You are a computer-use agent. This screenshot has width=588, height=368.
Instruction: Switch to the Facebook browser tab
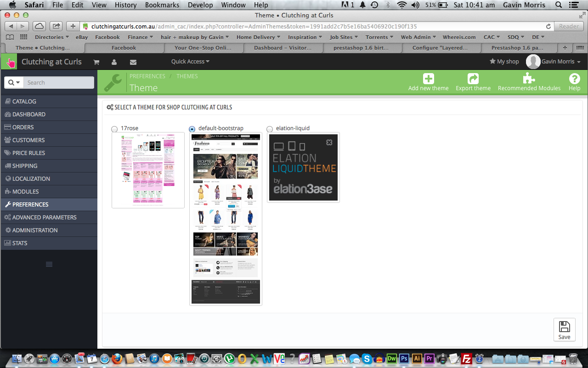coord(124,48)
